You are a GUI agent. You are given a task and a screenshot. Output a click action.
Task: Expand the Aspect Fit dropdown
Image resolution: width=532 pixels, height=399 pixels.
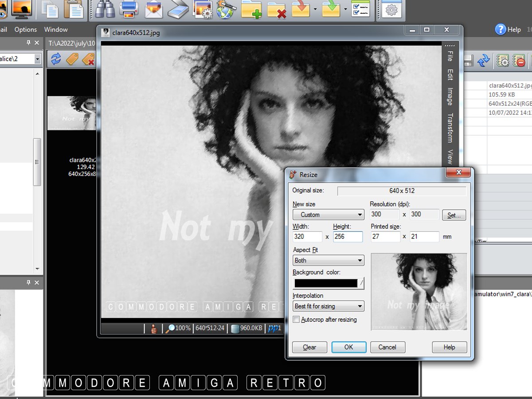pos(328,261)
